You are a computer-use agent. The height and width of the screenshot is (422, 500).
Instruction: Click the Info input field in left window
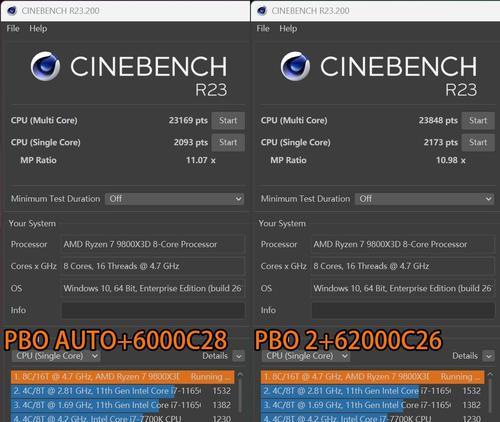[x=153, y=310]
